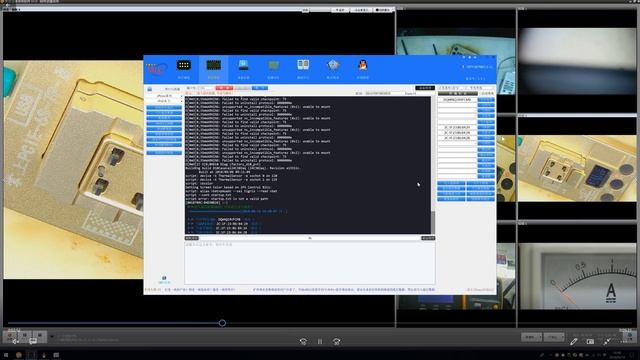The height and width of the screenshot is (360, 640).
Task: Select the gold fixture camera thumbnail on the right
Action: click(x=577, y=168)
